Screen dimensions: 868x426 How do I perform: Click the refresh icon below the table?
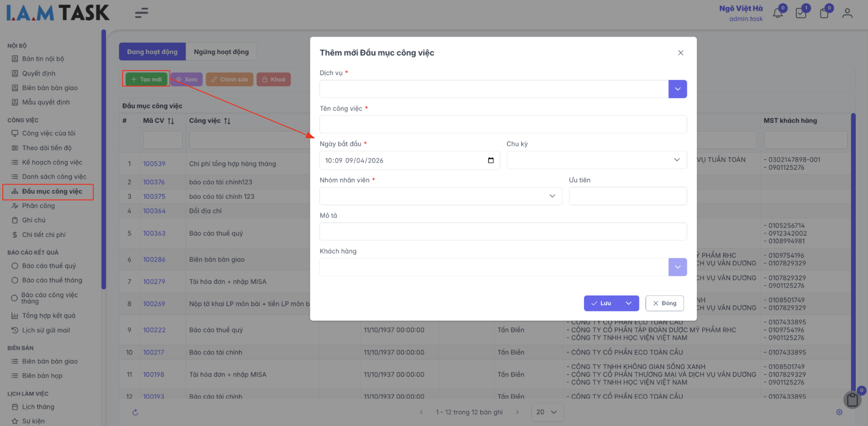[135, 412]
